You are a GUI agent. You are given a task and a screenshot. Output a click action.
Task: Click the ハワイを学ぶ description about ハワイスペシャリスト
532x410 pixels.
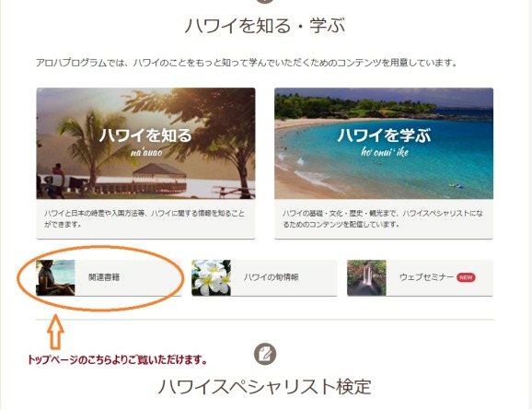pos(383,218)
